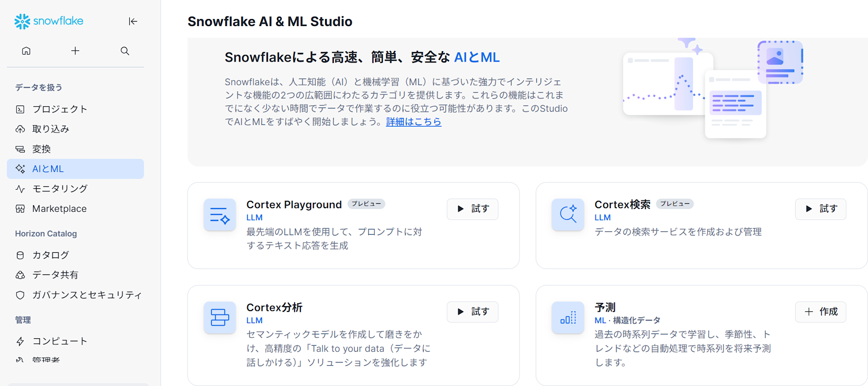Collapse the sidebar with the arrow icon
This screenshot has height=386, width=868.
133,21
